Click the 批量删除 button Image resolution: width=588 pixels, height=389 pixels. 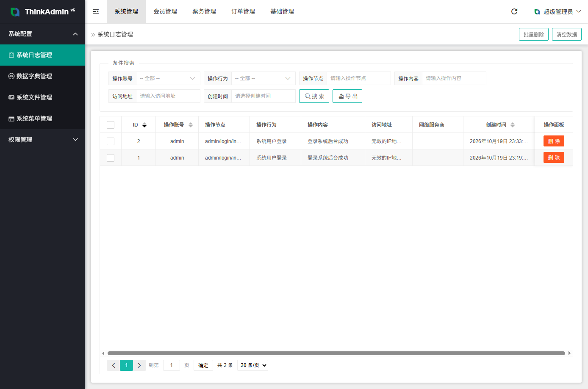534,34
